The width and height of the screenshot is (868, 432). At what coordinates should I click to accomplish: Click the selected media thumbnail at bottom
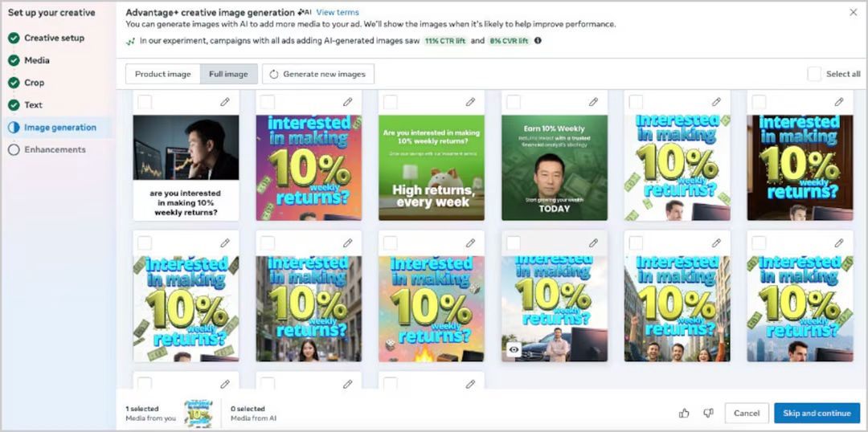[x=199, y=414]
